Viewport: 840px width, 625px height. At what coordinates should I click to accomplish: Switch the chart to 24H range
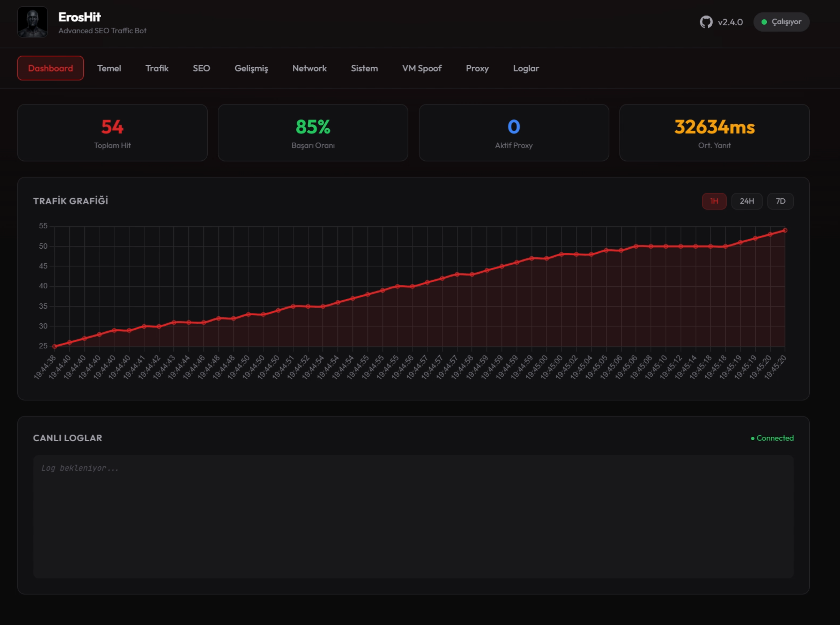(747, 201)
